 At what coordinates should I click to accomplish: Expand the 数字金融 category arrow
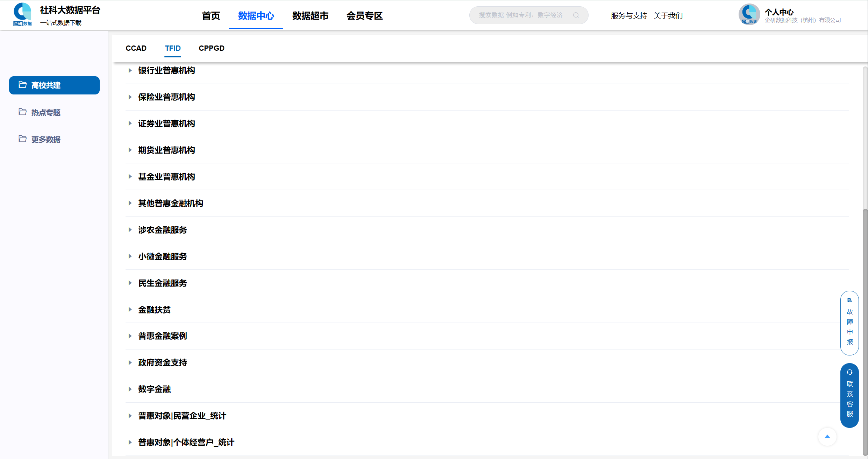(x=130, y=389)
